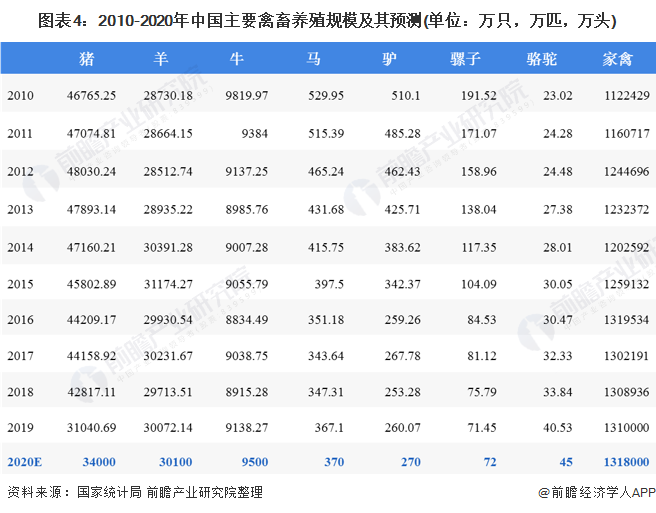Image resolution: width=656 pixels, height=513 pixels.
Task: Select the 骡子 column header
Action: pyautogui.click(x=467, y=59)
